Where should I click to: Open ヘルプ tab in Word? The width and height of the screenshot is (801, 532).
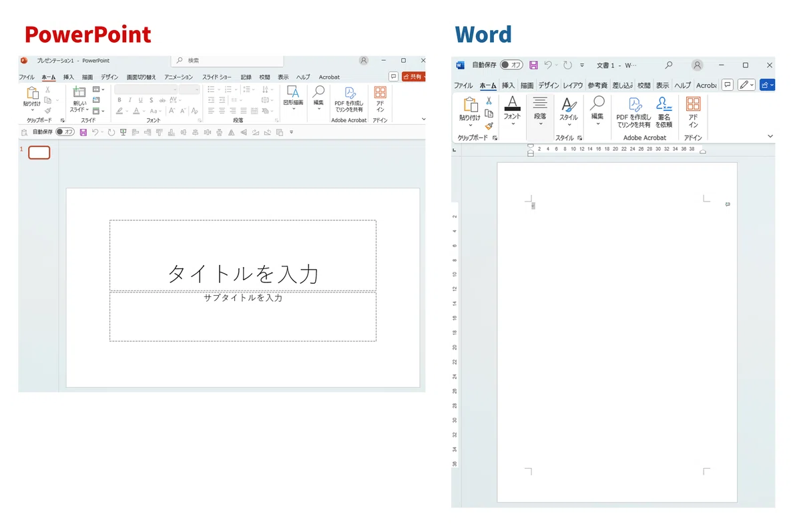[682, 85]
